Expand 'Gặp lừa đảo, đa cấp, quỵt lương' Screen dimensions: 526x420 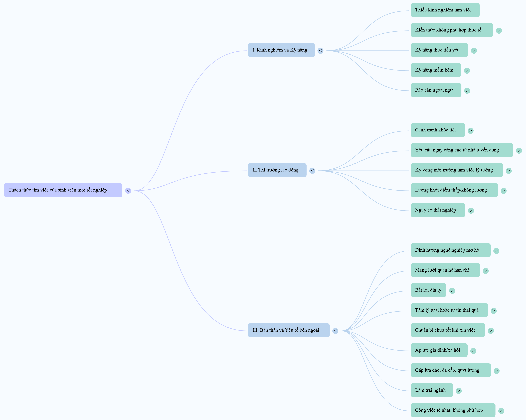tap(497, 371)
